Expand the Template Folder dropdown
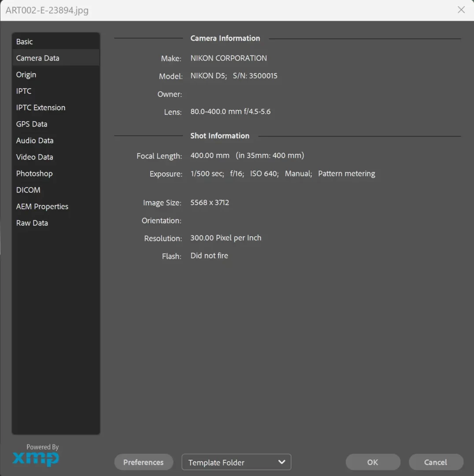 pyautogui.click(x=236, y=462)
